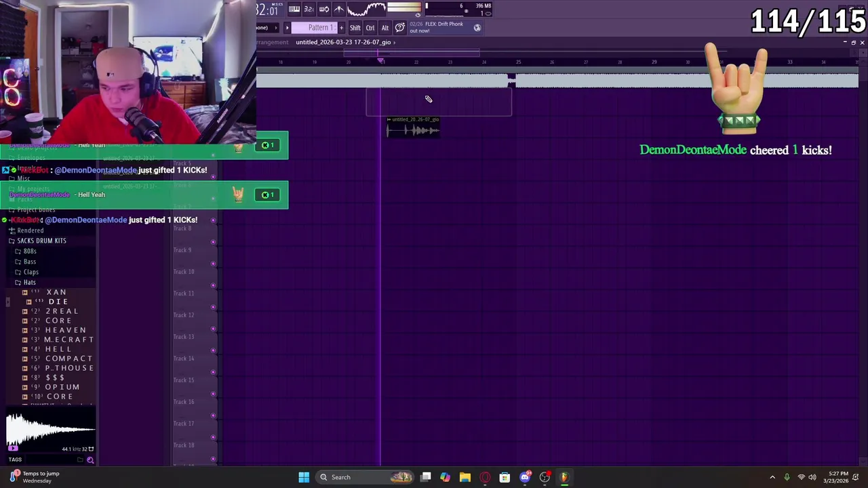Switch to FL Studio taskbar icon
The width and height of the screenshot is (868, 488).
click(x=564, y=477)
